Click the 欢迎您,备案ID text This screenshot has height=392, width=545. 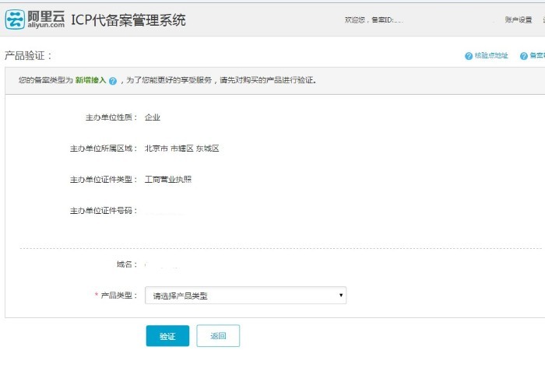pos(372,20)
